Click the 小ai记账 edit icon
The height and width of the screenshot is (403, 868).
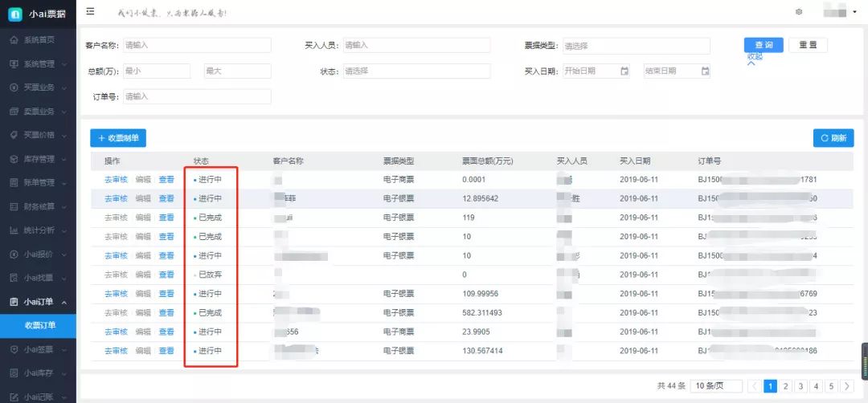pyautogui.click(x=14, y=397)
